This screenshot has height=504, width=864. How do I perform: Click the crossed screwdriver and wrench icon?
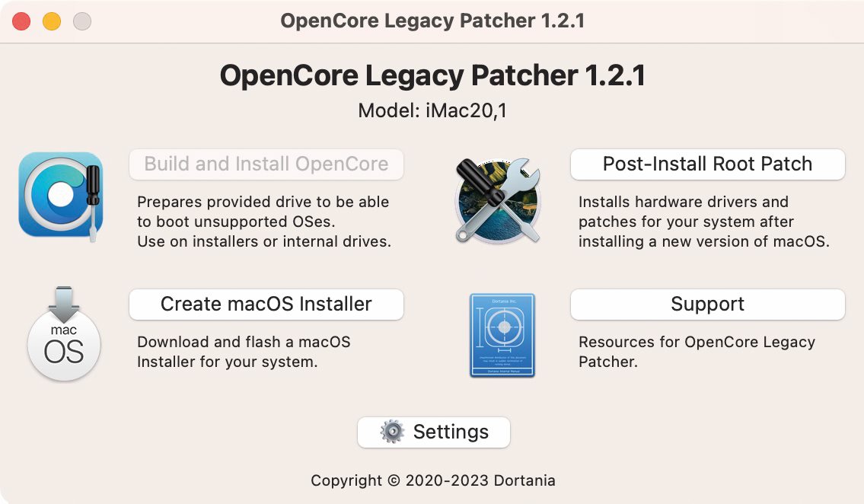pyautogui.click(x=498, y=200)
